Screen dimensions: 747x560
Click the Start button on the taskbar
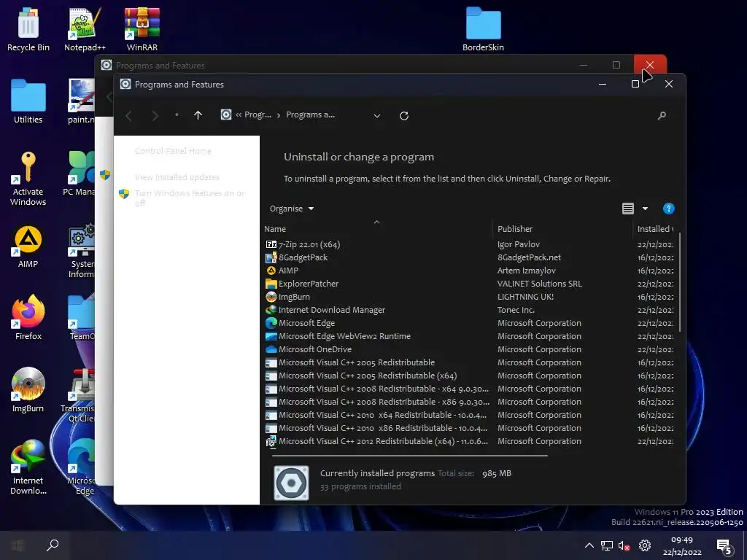18,545
